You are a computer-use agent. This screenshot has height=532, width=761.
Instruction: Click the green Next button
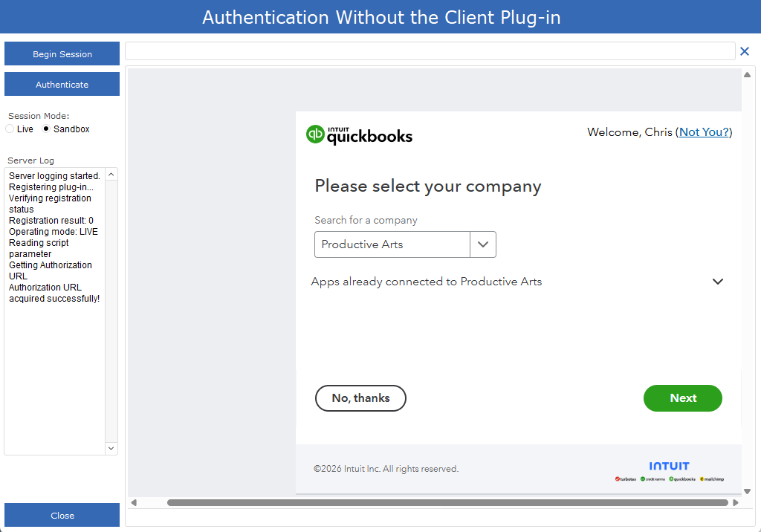(682, 398)
